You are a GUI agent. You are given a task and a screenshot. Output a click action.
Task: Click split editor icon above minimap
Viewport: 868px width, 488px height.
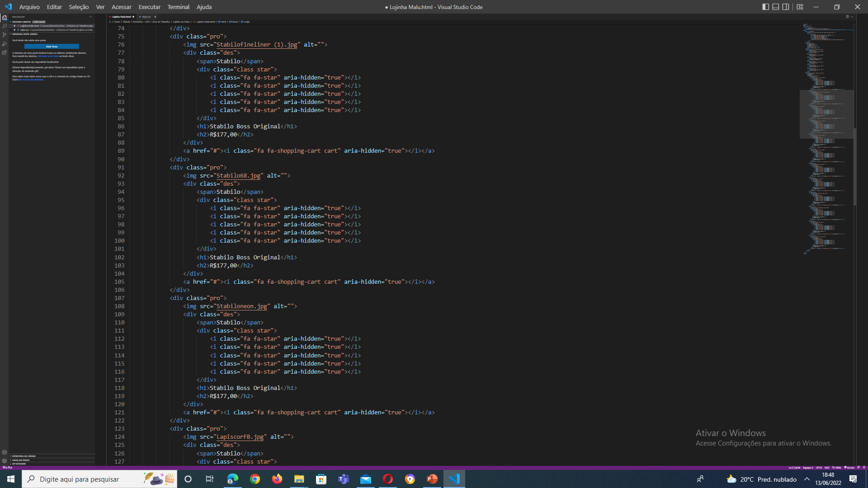(847, 17)
